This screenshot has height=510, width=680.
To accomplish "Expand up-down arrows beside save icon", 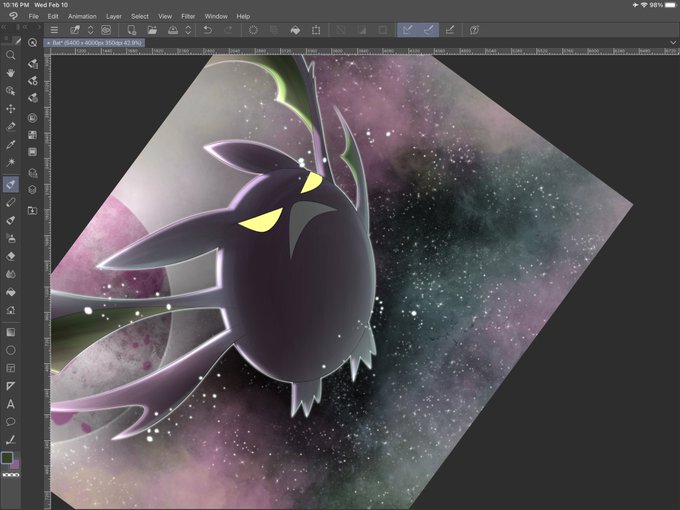I will 188,30.
